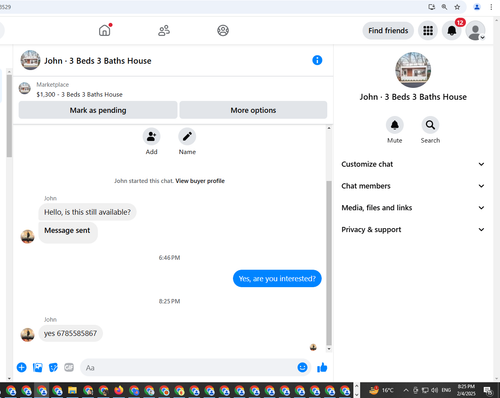Image resolution: width=500 pixels, height=398 pixels.
Task: Click the install or cast icon in address bar
Action: (x=431, y=7)
